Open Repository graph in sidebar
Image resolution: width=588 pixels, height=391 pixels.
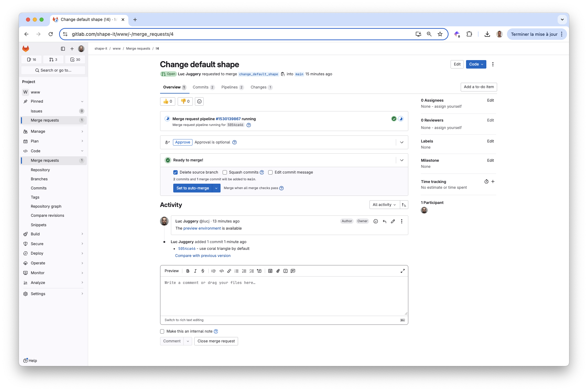pos(46,206)
